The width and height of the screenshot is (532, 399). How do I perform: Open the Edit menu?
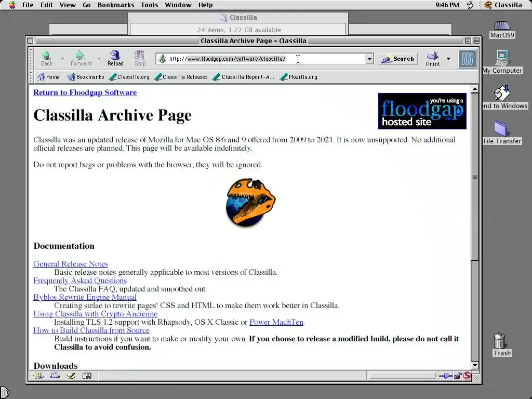pos(46,5)
